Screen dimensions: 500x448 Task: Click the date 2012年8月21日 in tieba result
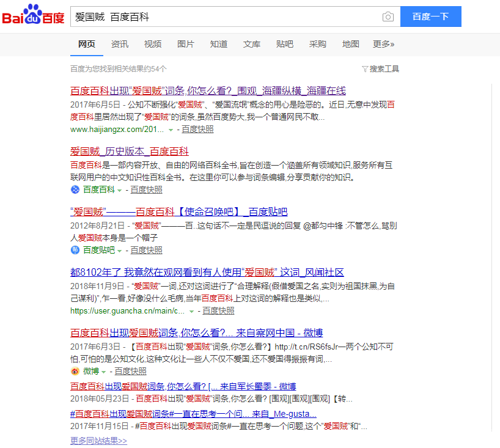pos(97,226)
